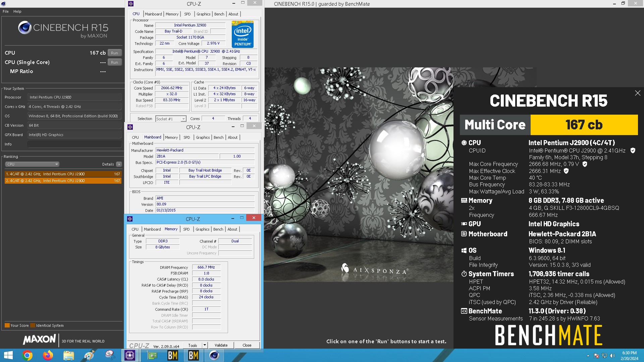
Task: Switch to Cinebench via its taskbar icon
Action: (214, 355)
